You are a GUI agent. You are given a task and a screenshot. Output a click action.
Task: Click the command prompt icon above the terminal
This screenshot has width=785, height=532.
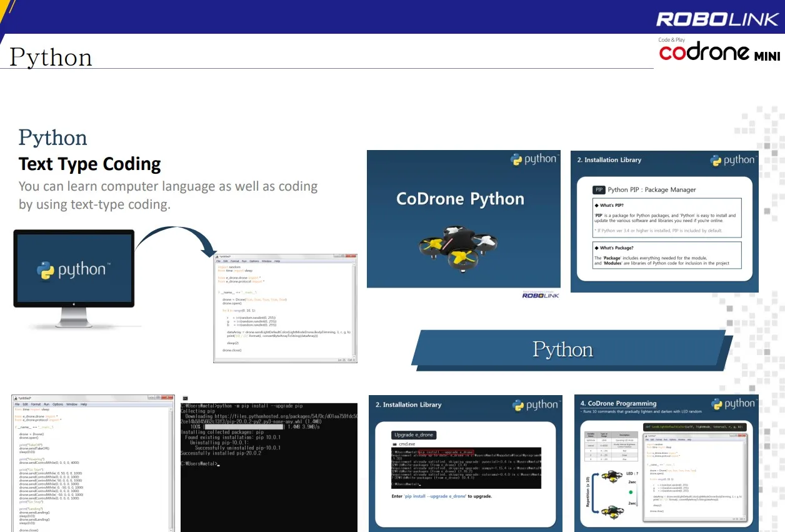coord(185,398)
